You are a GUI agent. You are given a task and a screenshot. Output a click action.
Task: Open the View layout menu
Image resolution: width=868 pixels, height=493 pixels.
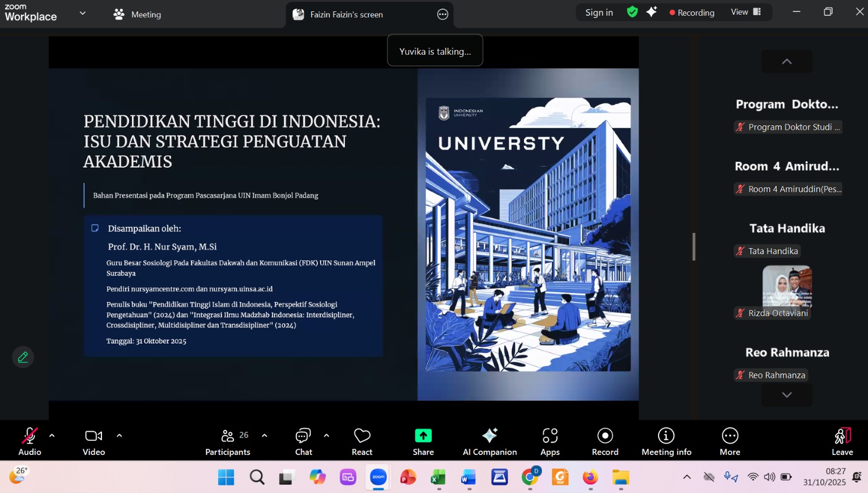[746, 12]
